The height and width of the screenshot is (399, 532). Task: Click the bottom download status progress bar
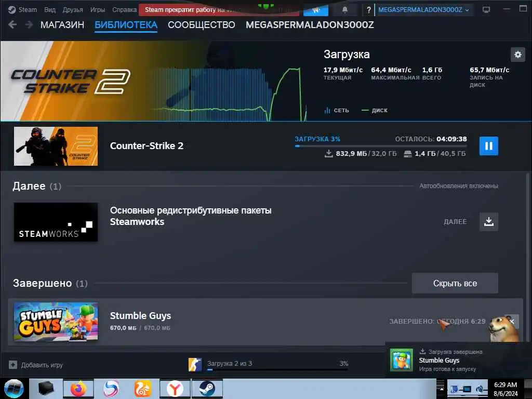277,369
